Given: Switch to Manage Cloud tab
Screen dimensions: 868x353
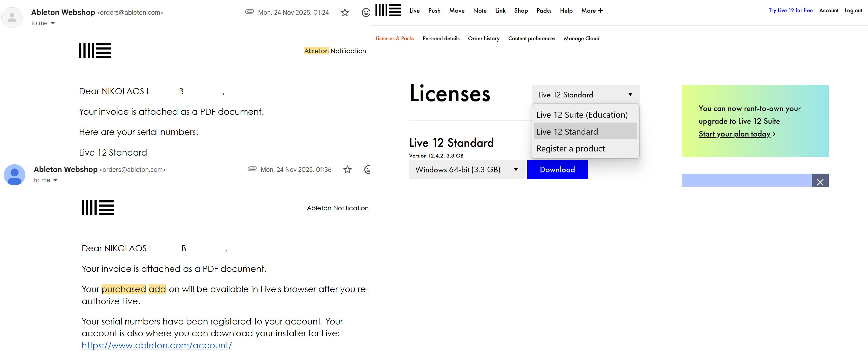Looking at the screenshot, I should (581, 38).
